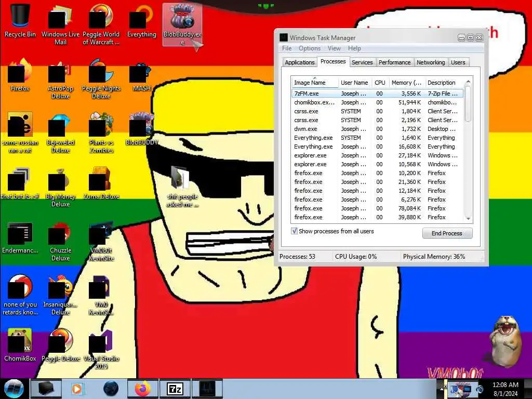Image resolution: width=532 pixels, height=399 pixels.
Task: Open Windows Live Mail desktop icon
Action: [x=60, y=24]
